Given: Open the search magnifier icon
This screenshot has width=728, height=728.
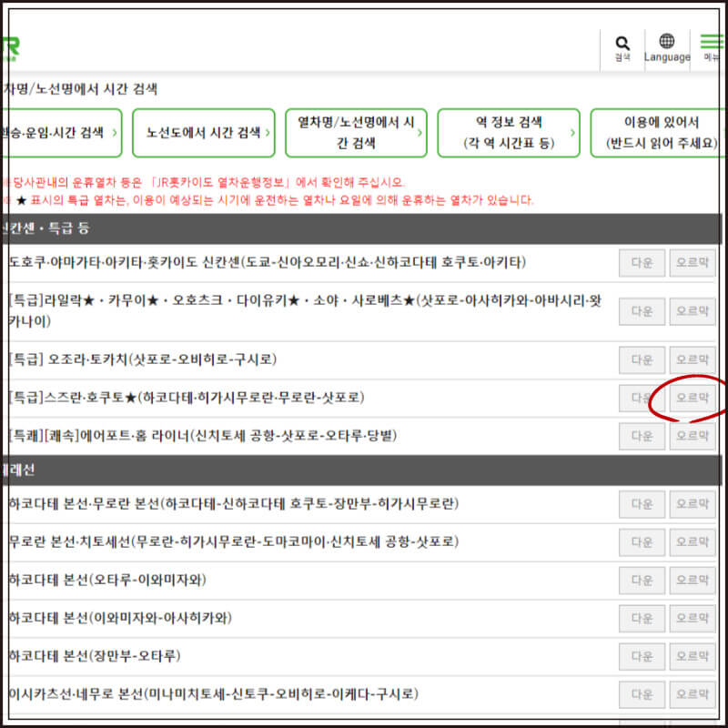Looking at the screenshot, I should (x=622, y=49).
